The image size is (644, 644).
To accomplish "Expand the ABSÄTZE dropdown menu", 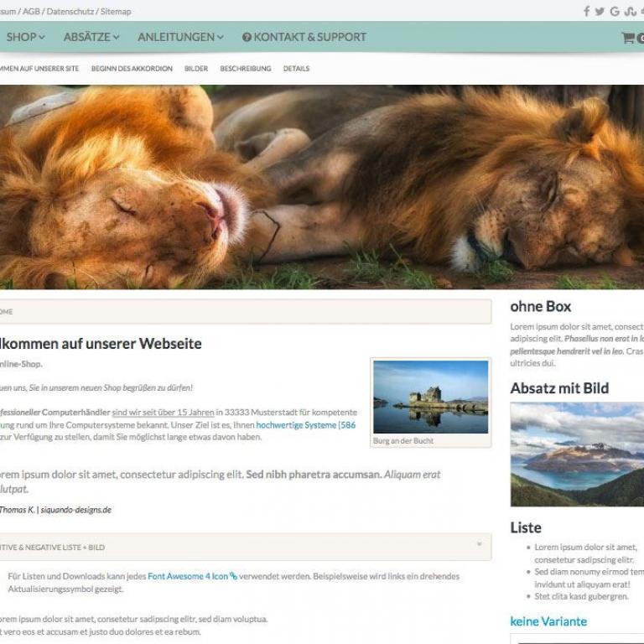I will pos(91,37).
